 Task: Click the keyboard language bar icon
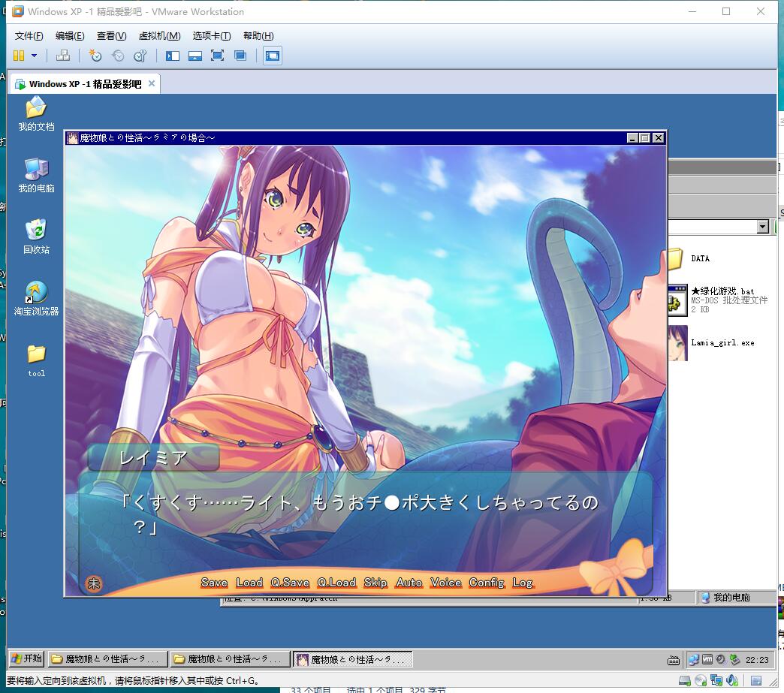[674, 660]
